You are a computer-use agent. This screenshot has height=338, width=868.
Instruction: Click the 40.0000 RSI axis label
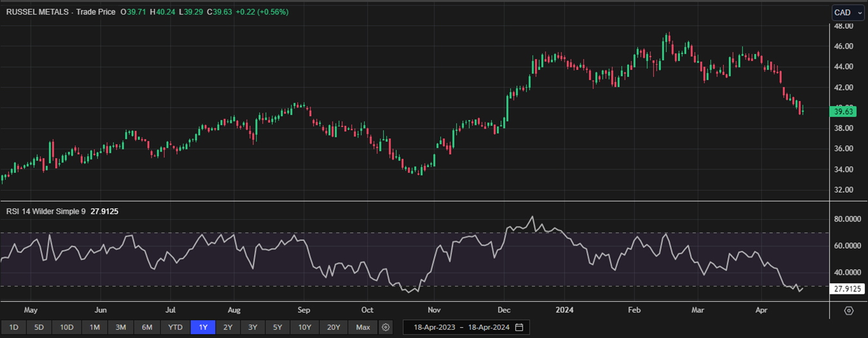847,272
